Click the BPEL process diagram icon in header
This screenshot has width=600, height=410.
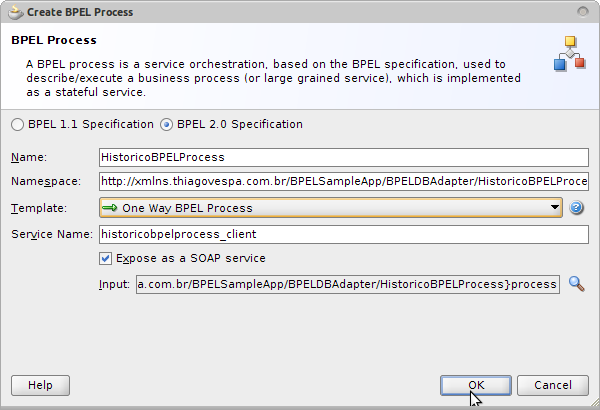tap(570, 54)
